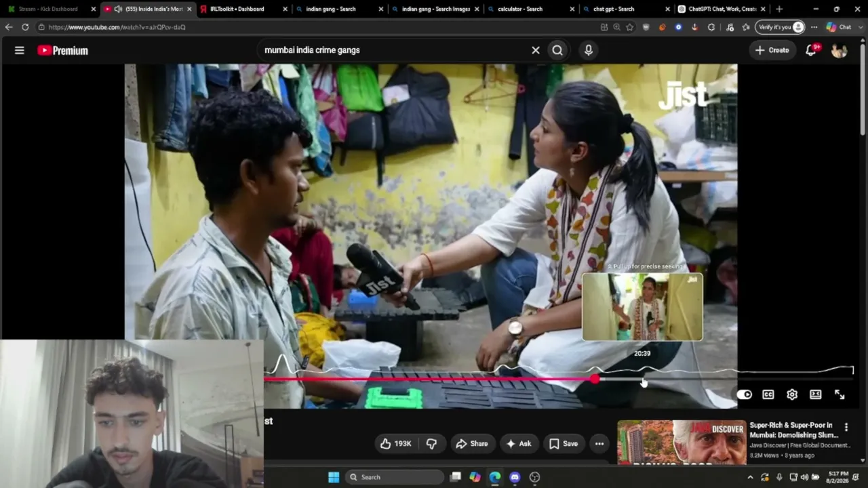Clear the YouTube search box text
Viewport: 868px width, 488px height.
pyautogui.click(x=536, y=50)
